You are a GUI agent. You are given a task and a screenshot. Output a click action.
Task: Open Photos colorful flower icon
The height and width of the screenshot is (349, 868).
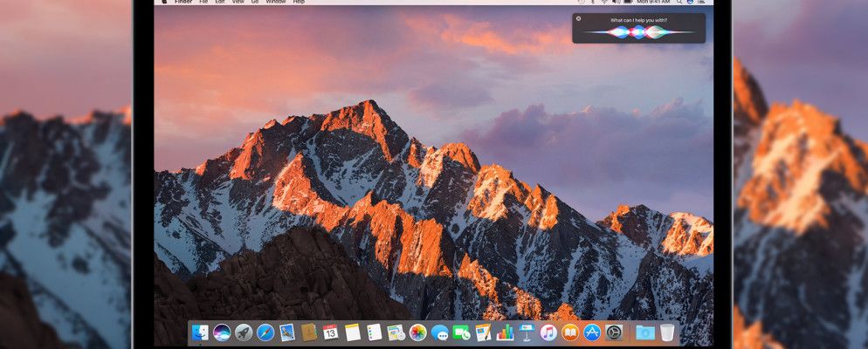tap(418, 332)
